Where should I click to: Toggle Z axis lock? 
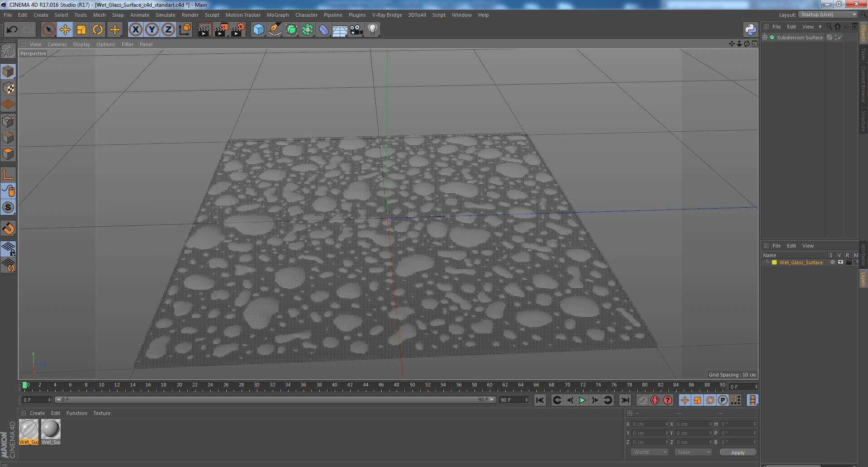168,30
